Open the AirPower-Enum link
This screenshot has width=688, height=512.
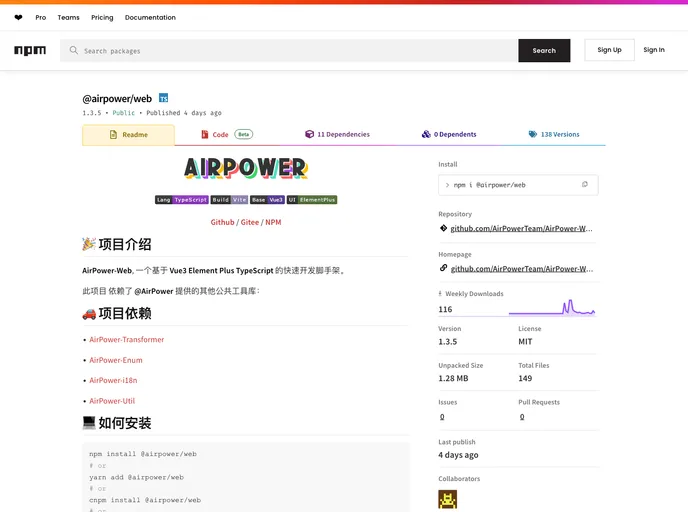pos(116,360)
